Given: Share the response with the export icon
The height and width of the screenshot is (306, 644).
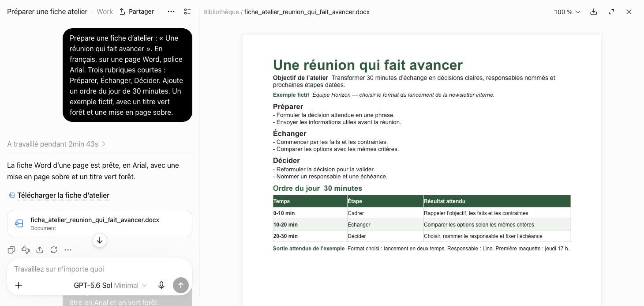Looking at the screenshot, I should tap(40, 250).
